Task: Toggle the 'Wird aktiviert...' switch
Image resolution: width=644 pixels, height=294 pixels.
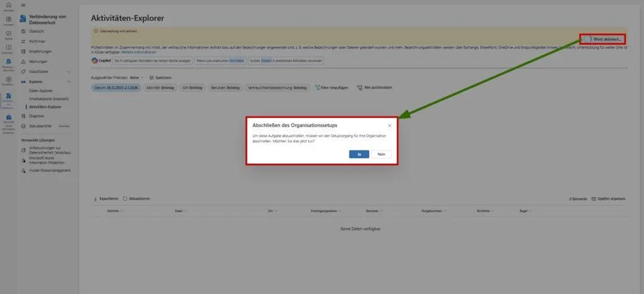Action: [x=587, y=39]
